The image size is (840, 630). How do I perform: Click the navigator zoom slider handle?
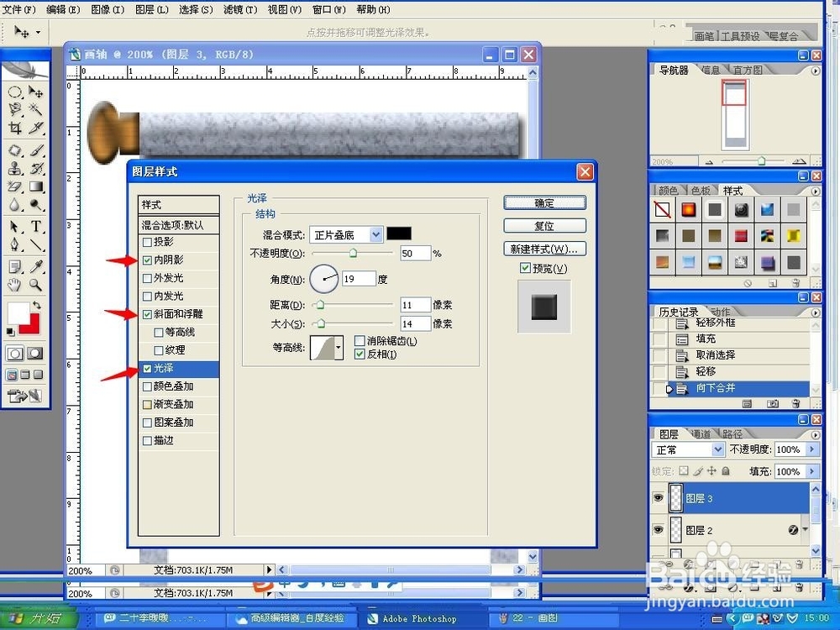(x=761, y=160)
